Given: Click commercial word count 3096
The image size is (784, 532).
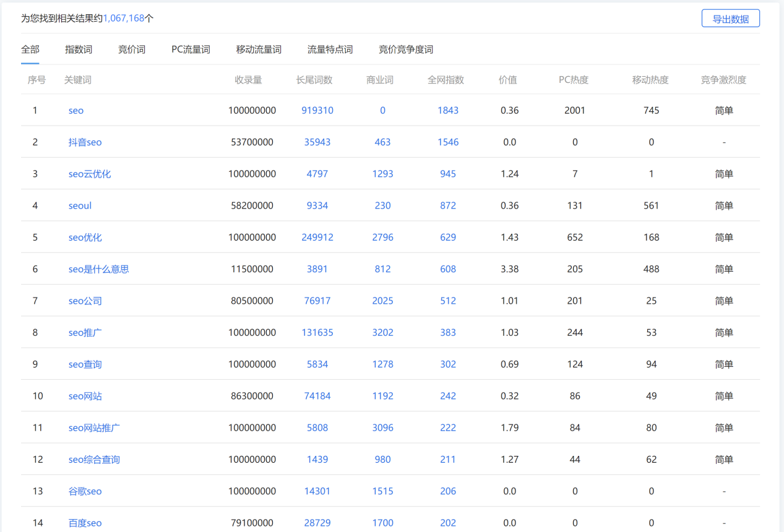Looking at the screenshot, I should point(382,428).
